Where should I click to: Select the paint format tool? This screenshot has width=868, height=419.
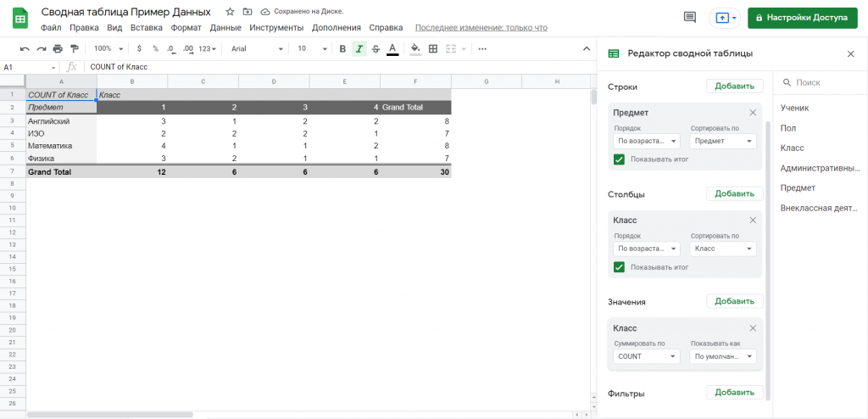click(74, 49)
